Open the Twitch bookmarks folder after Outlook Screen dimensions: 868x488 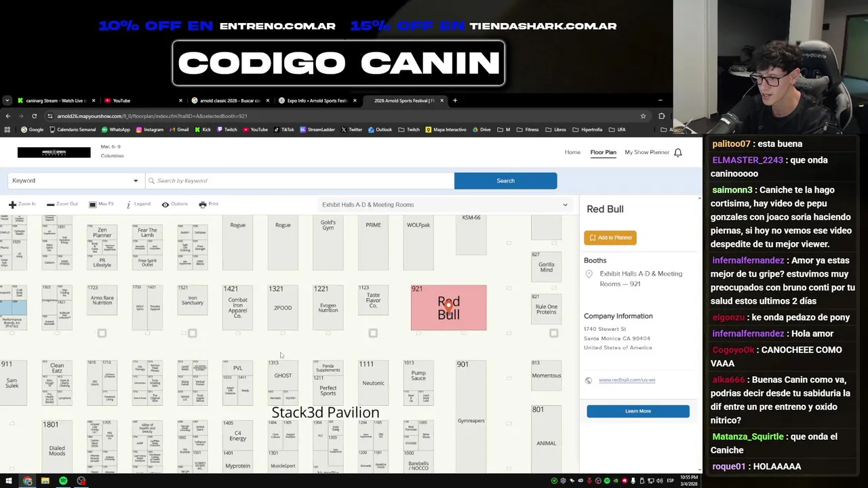409,129
